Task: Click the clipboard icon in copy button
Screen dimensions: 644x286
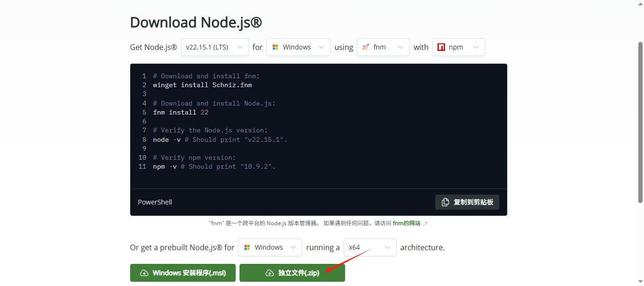Action: click(446, 202)
